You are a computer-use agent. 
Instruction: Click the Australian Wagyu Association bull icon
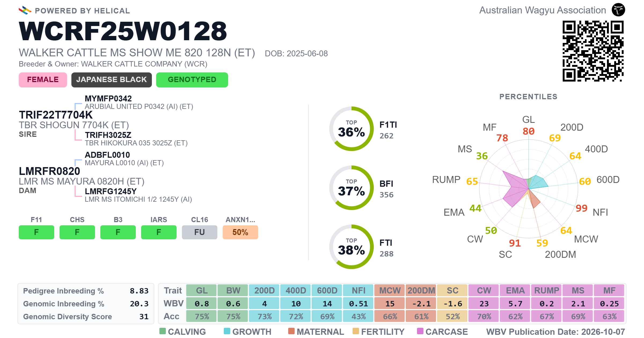pyautogui.click(x=618, y=10)
